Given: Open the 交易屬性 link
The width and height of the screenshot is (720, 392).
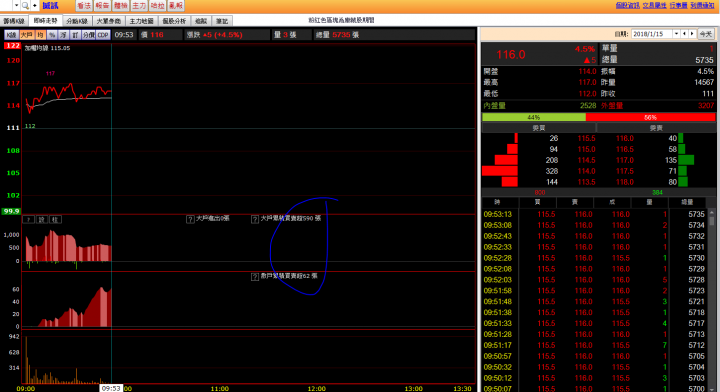Looking at the screenshot, I should (x=654, y=5).
